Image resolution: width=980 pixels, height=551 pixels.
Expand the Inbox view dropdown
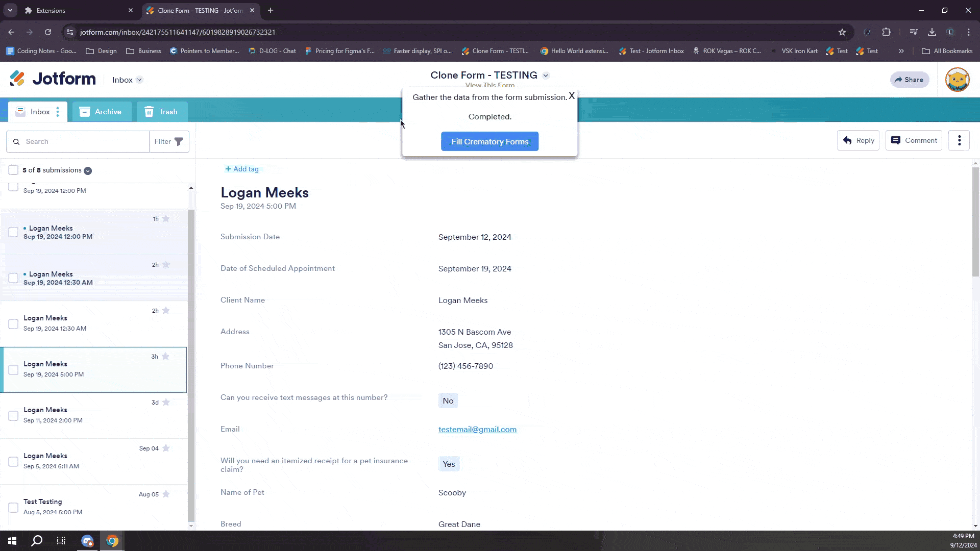tap(139, 80)
